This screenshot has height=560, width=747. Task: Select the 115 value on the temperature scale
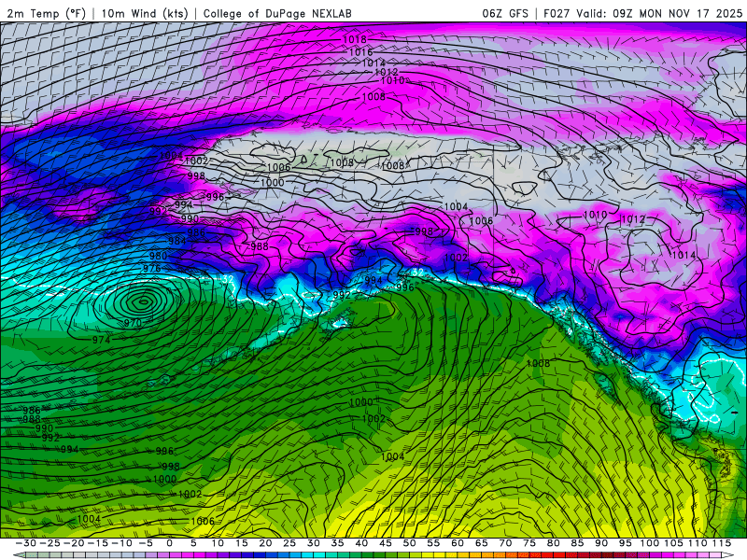point(721,543)
